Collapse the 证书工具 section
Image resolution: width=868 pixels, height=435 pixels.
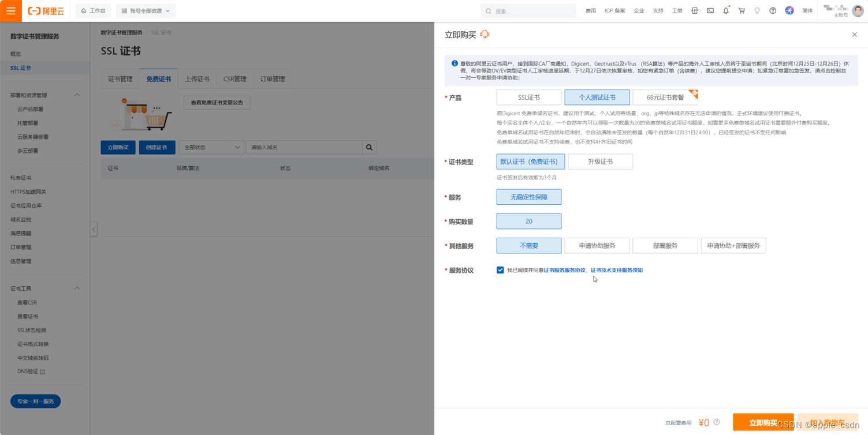pyautogui.click(x=77, y=288)
